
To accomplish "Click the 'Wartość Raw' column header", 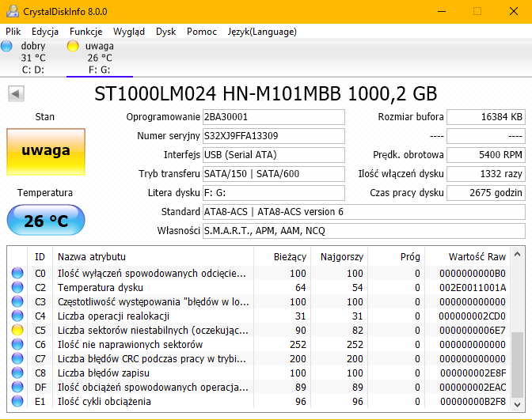I will [x=468, y=256].
